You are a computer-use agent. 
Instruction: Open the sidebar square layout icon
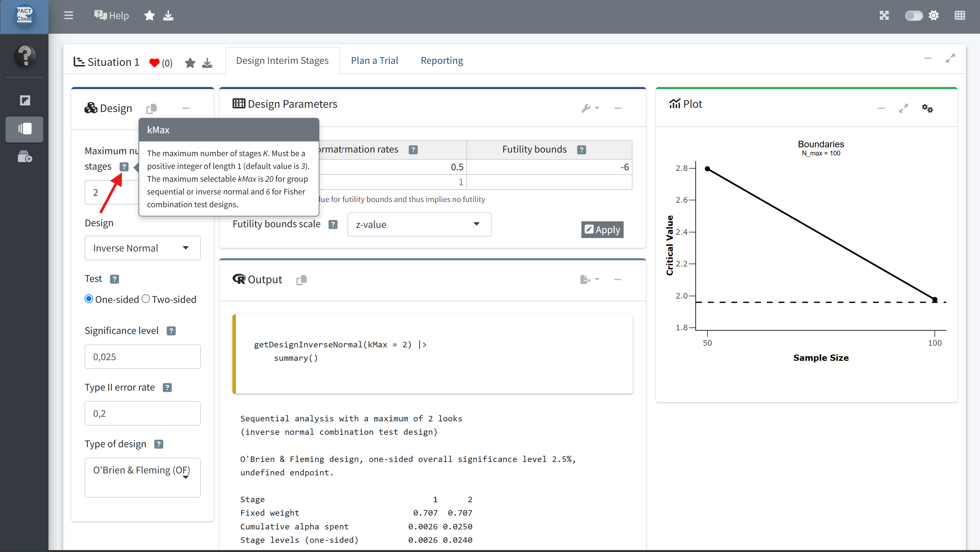click(25, 101)
